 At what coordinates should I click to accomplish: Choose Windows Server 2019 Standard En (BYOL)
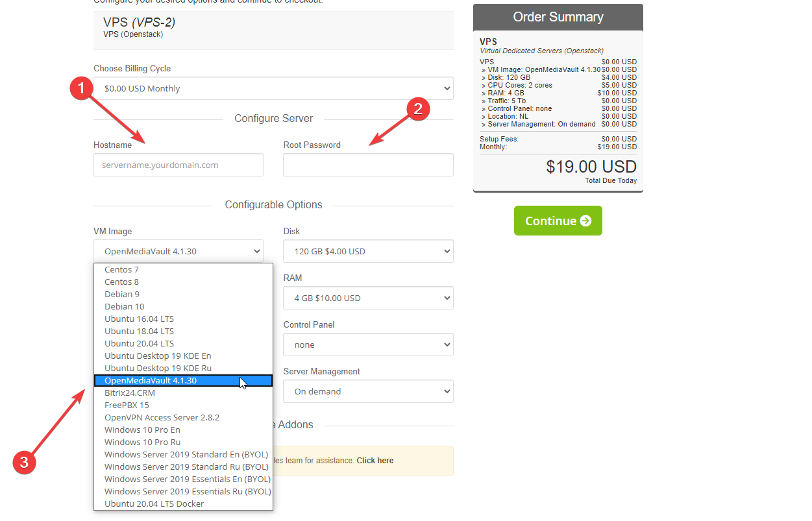186,455
